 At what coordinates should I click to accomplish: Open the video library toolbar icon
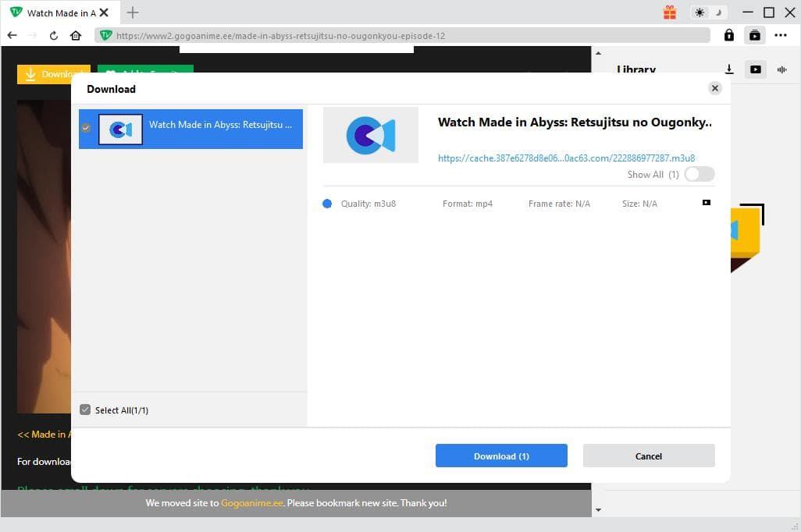(x=754, y=35)
